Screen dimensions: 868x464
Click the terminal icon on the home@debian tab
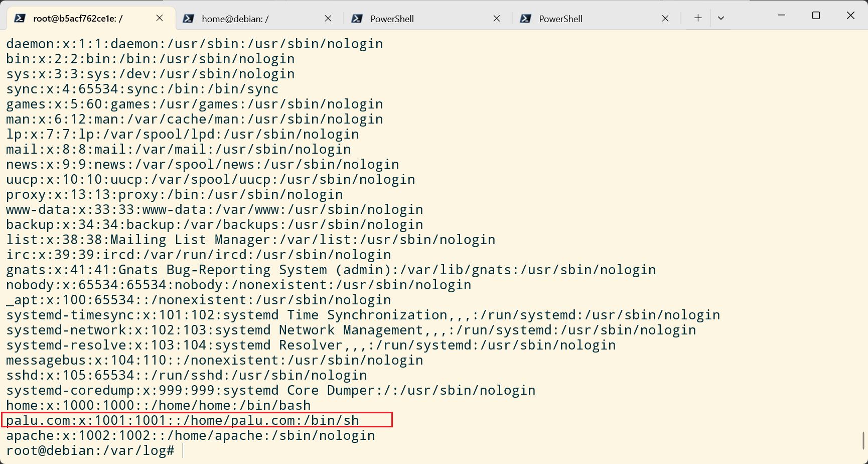click(x=189, y=19)
